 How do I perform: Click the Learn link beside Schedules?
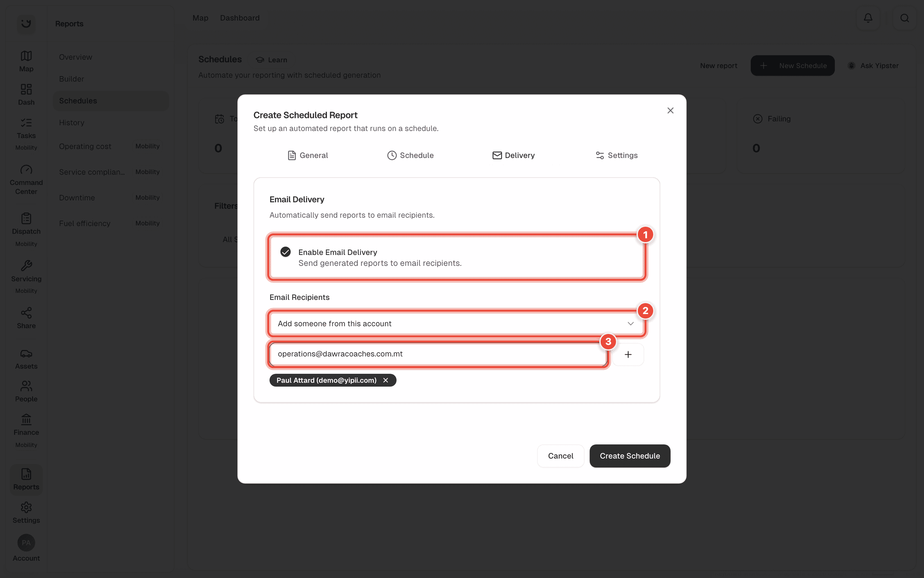click(x=272, y=60)
